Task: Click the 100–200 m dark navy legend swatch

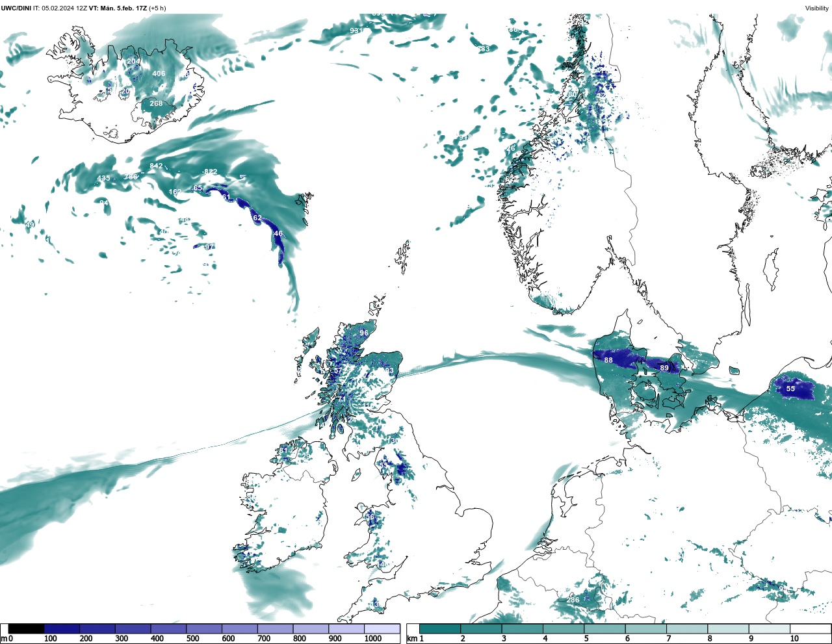Action: (62, 628)
